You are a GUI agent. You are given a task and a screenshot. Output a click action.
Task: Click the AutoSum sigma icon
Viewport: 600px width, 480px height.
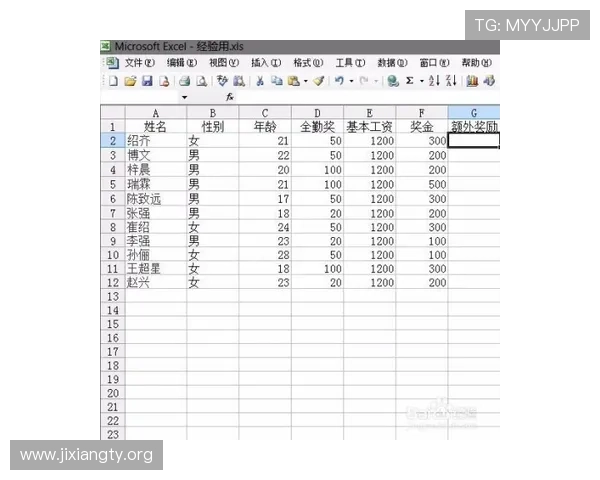tap(410, 81)
